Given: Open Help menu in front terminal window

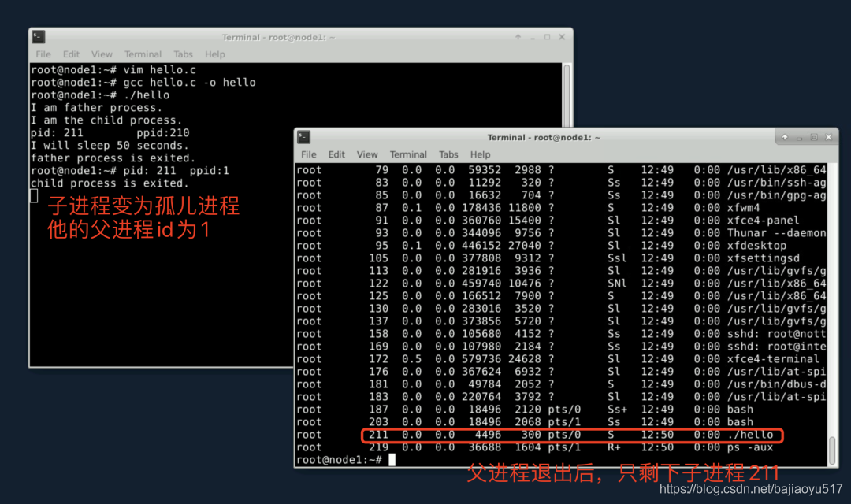Looking at the screenshot, I should pyautogui.click(x=481, y=154).
